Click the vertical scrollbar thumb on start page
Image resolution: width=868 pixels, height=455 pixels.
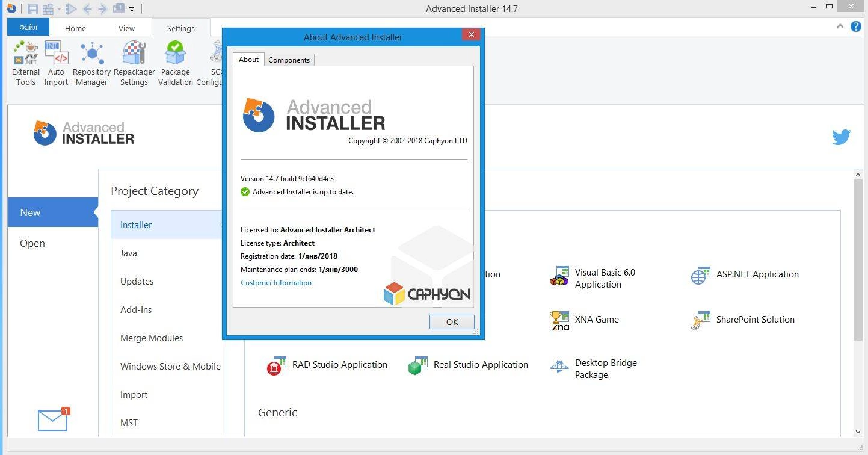858,260
